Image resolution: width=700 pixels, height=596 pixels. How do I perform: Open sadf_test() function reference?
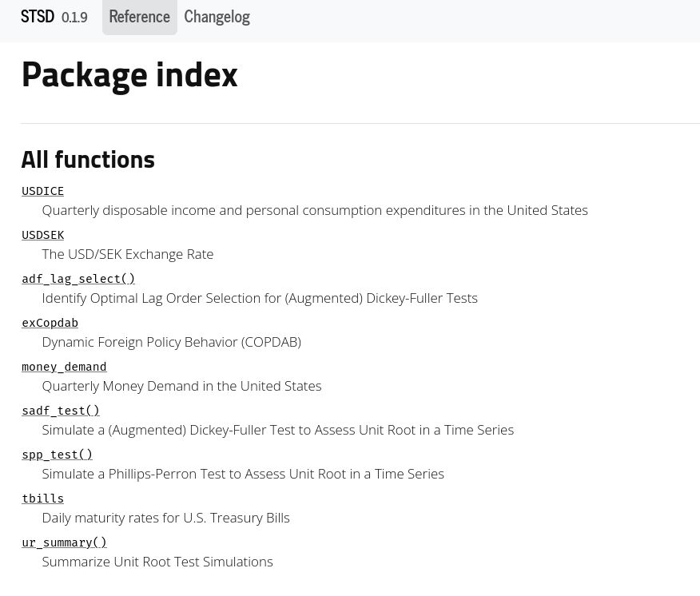61,411
